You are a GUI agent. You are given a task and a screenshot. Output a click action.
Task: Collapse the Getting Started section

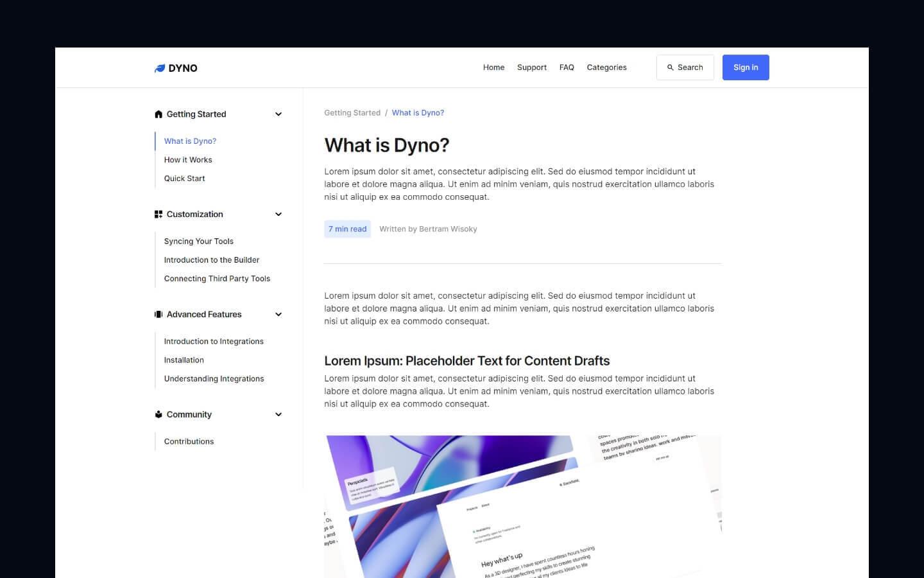(278, 114)
